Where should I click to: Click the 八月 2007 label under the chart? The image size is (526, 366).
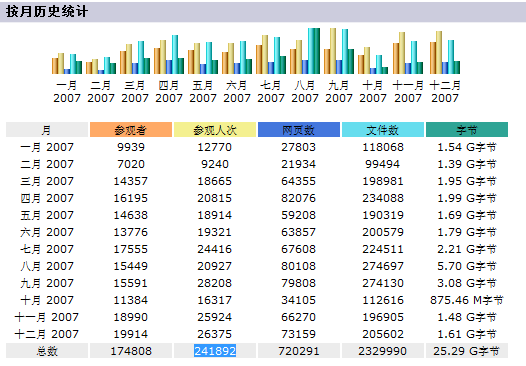point(305,92)
